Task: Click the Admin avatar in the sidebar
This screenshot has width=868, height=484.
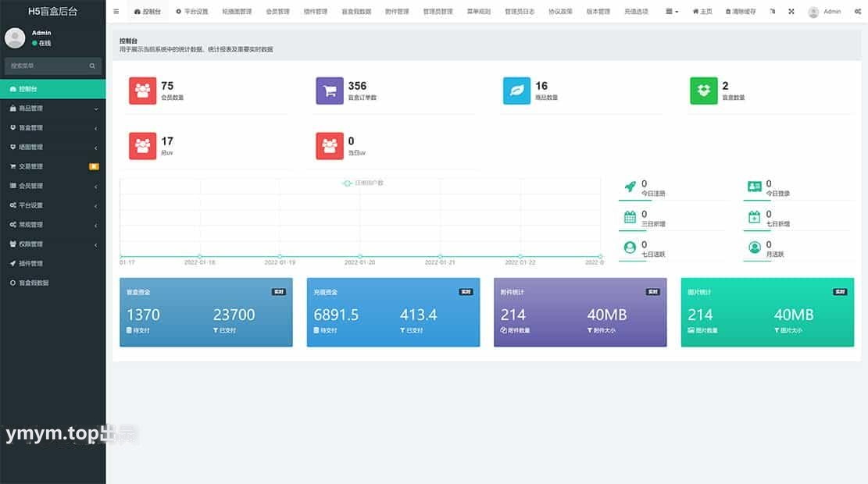Action: 15,37
